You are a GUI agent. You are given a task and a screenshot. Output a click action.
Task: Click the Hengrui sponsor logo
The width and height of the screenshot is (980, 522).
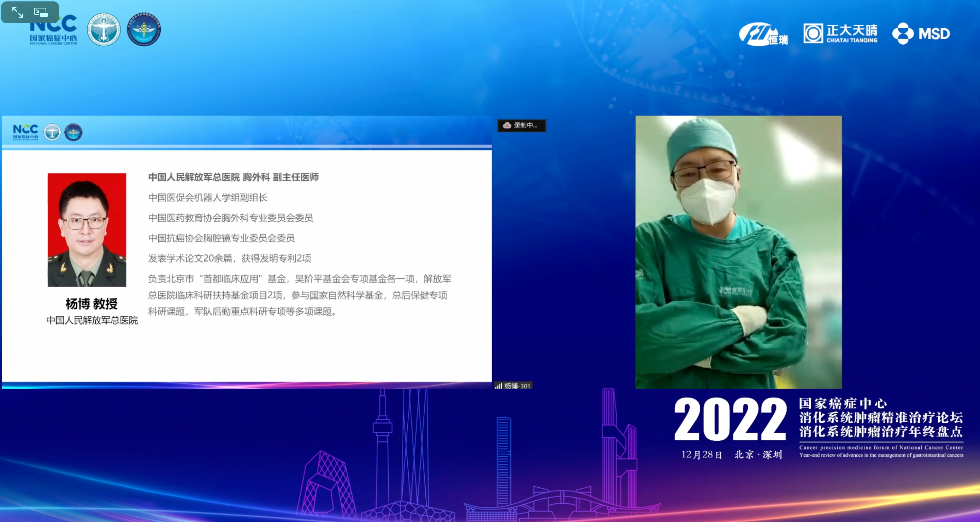click(x=763, y=34)
